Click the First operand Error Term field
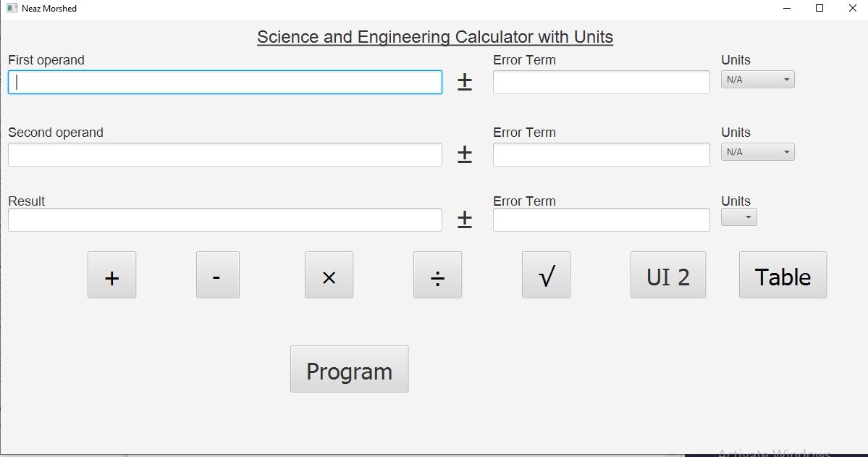868x457 pixels. click(601, 82)
